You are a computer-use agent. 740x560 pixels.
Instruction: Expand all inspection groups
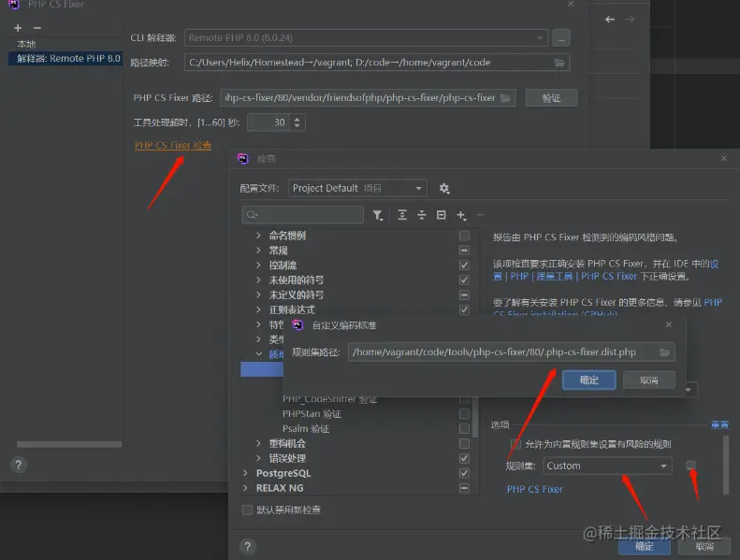(402, 215)
